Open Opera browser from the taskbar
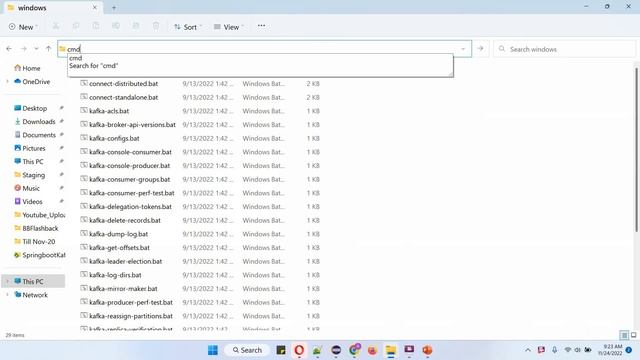 pyautogui.click(x=299, y=350)
